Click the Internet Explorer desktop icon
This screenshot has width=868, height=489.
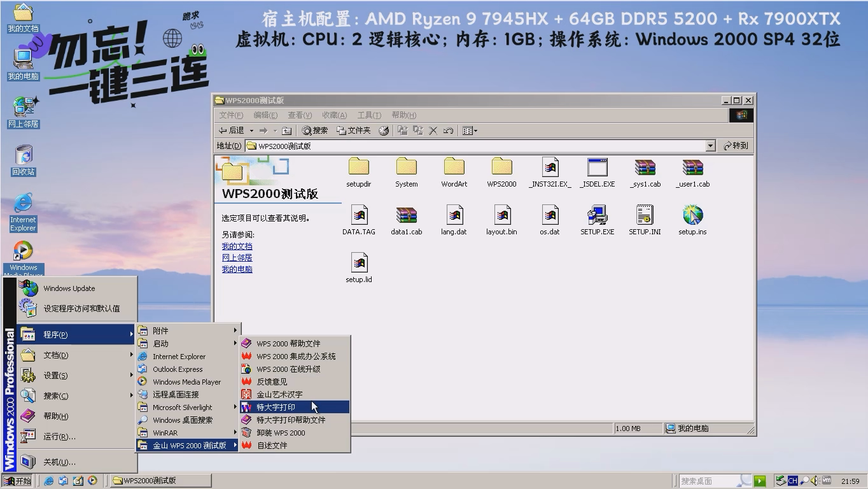click(23, 213)
